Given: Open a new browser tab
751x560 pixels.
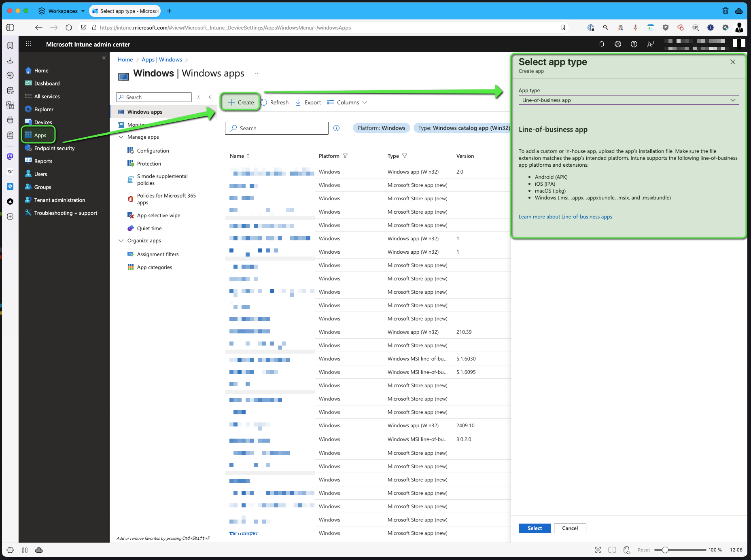Looking at the screenshot, I should coord(169,11).
